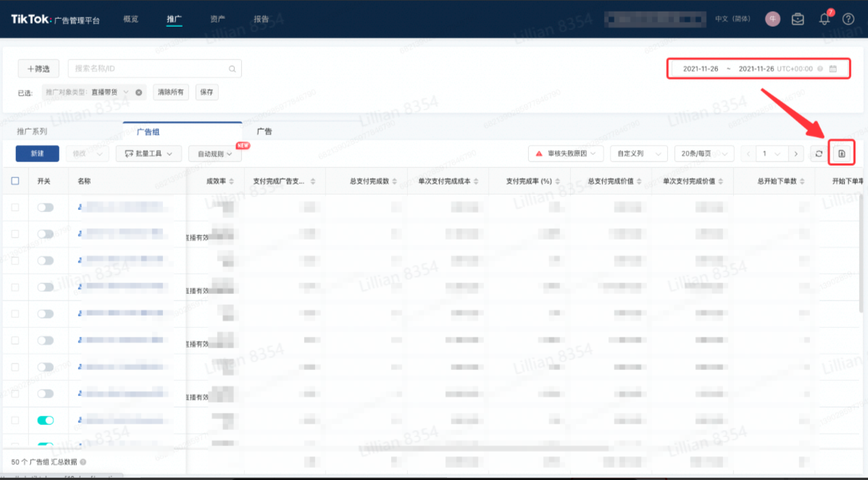
Task: Click the 清除所有 button
Action: click(170, 93)
